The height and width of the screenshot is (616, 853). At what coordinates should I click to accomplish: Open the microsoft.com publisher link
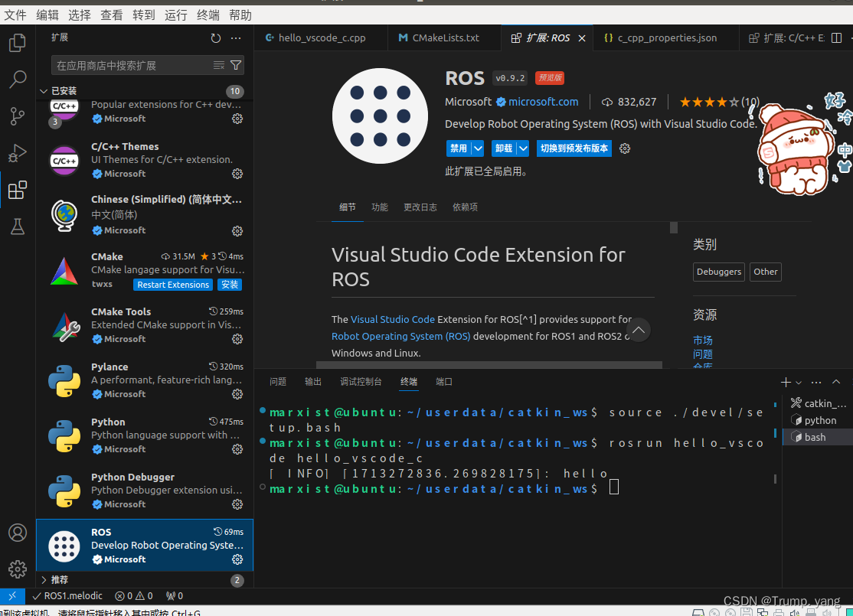tap(543, 102)
